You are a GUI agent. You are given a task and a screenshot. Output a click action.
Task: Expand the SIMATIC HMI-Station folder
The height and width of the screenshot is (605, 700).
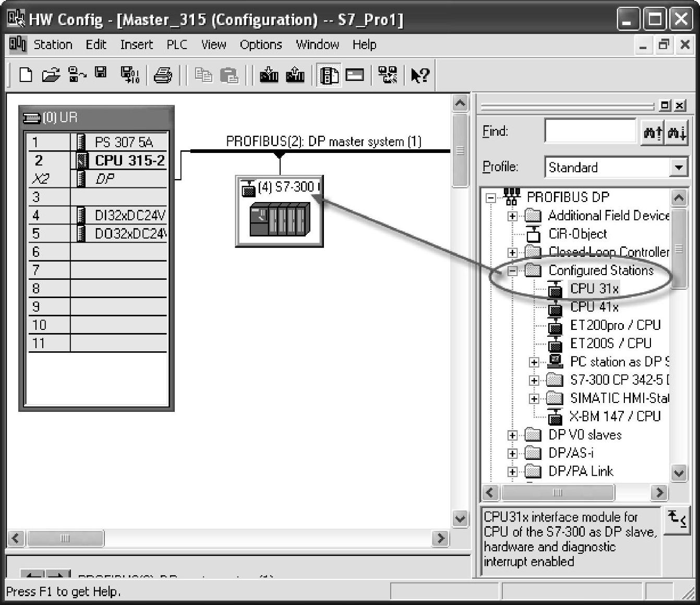[534, 399]
